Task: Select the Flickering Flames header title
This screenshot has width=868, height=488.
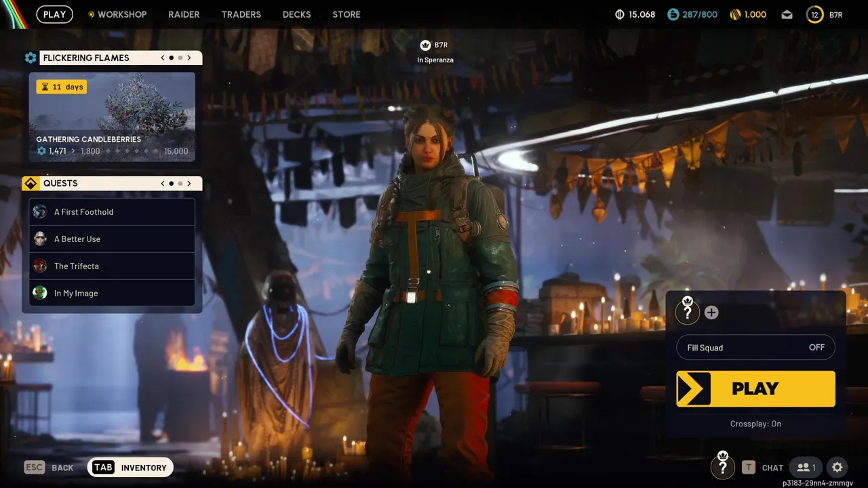Action: click(86, 58)
